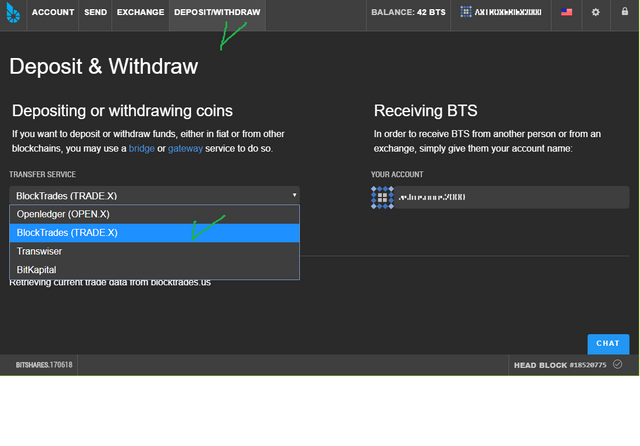Open the ACCOUNT menu
The width and height of the screenshot is (640, 446).
[x=53, y=12]
